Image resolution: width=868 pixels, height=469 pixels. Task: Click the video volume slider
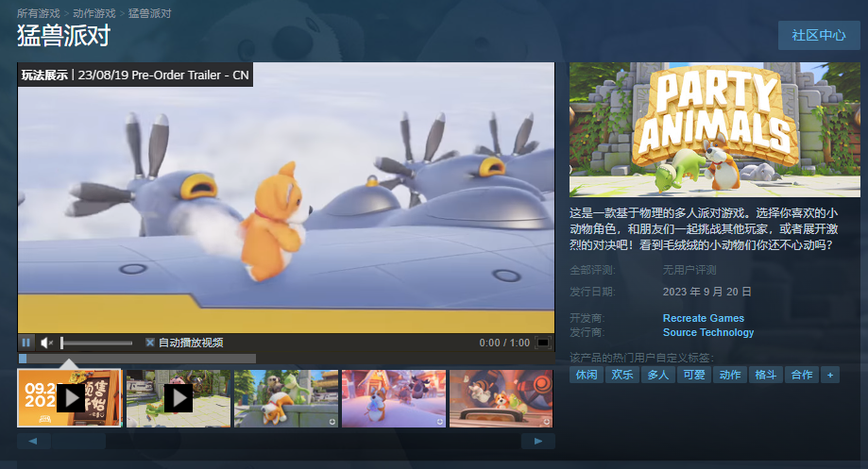point(96,343)
